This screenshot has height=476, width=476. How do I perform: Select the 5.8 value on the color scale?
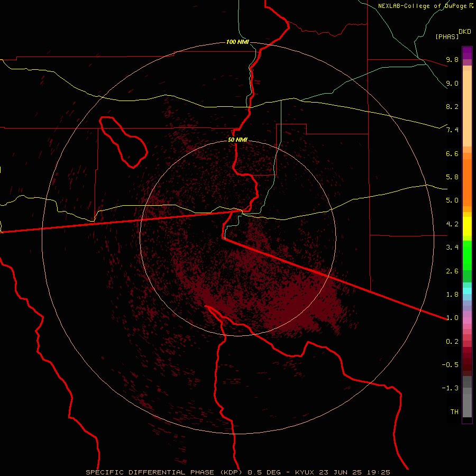452,177
